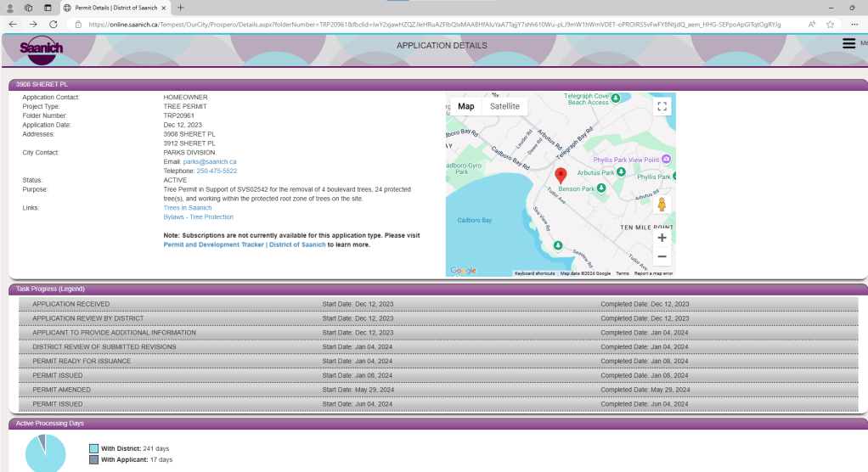
Task: Open the Trees in Saanich link
Action: click(x=188, y=208)
